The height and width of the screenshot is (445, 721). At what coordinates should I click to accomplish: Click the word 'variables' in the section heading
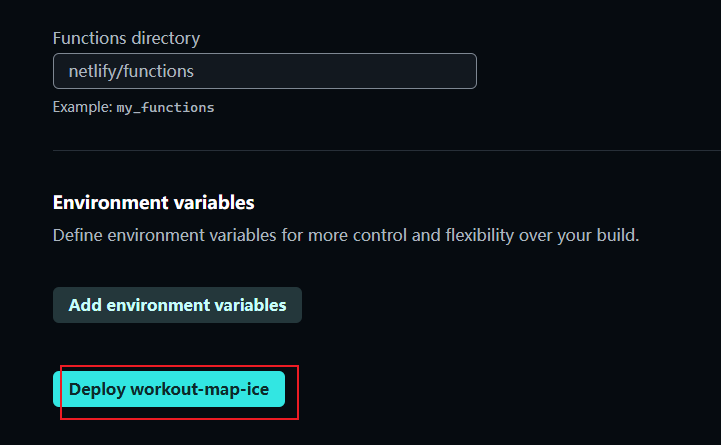tap(214, 202)
